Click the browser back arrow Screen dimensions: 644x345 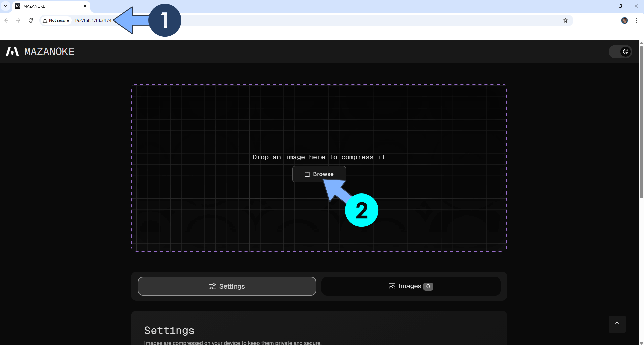6,20
